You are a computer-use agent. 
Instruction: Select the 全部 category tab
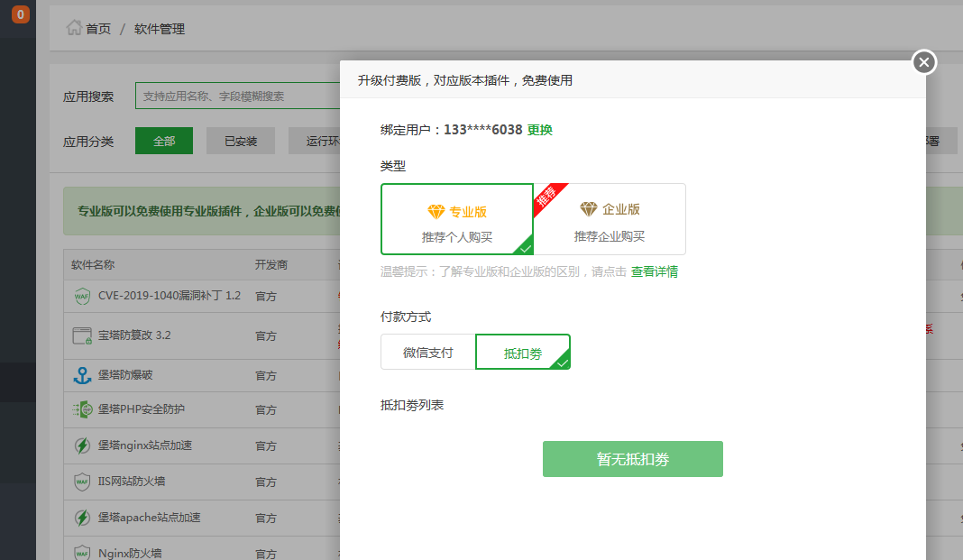tap(164, 142)
